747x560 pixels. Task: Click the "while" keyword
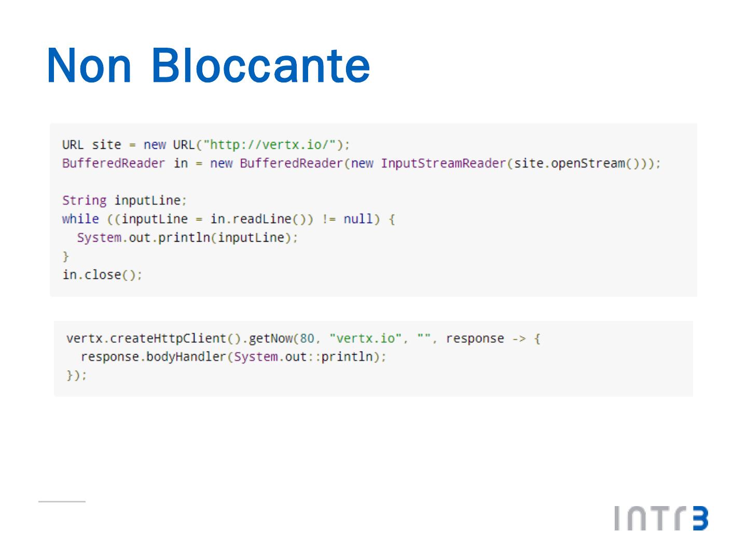pos(80,219)
